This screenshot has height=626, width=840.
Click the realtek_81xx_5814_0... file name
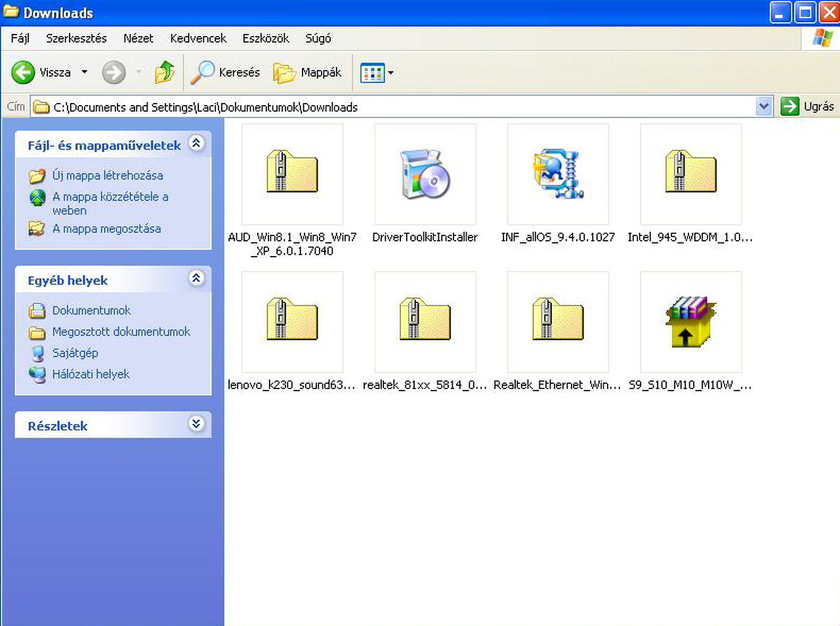click(x=425, y=385)
